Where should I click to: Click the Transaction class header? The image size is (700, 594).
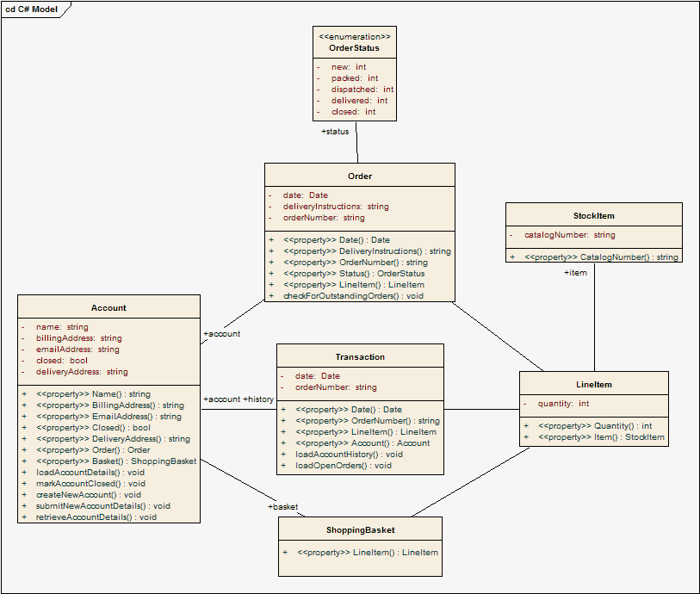click(x=360, y=356)
